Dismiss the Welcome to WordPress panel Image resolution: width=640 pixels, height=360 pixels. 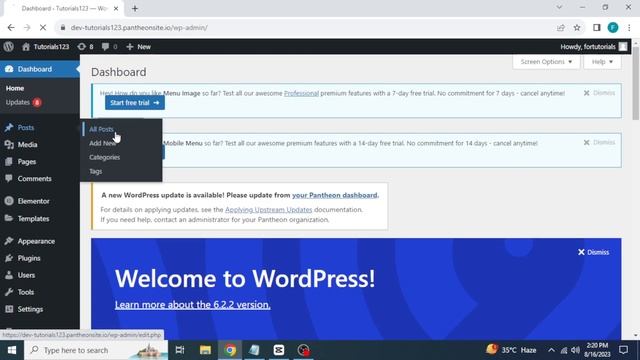[593, 252]
